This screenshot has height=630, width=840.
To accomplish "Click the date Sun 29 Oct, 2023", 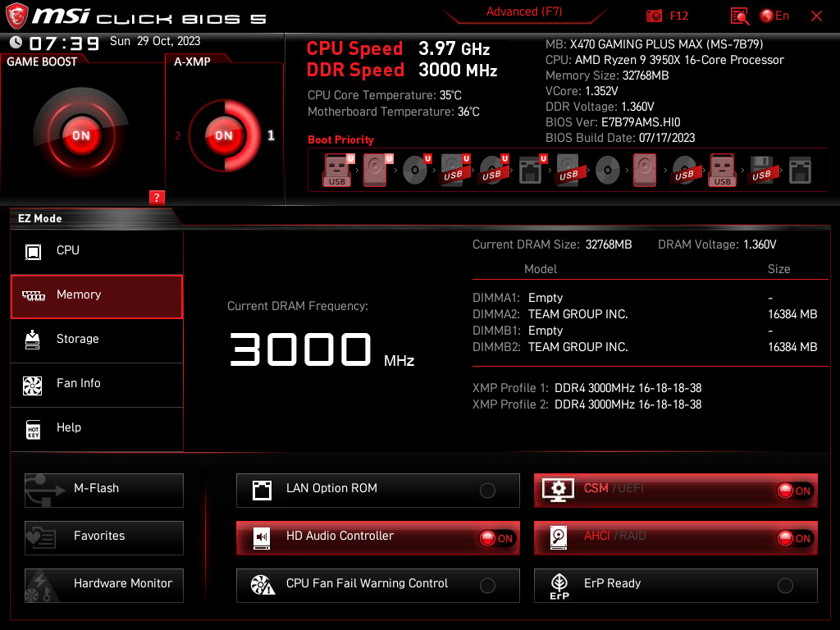I will pos(155,41).
